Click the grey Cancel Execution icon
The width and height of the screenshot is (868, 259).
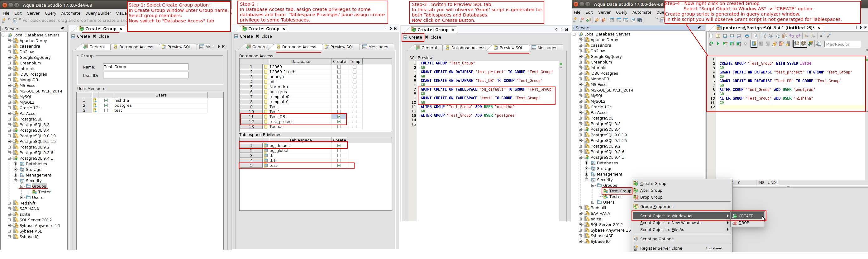(746, 44)
